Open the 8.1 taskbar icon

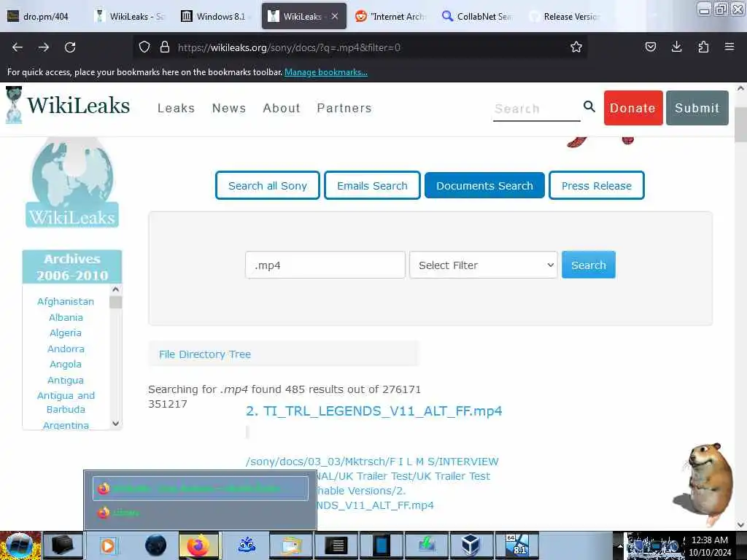(517, 545)
